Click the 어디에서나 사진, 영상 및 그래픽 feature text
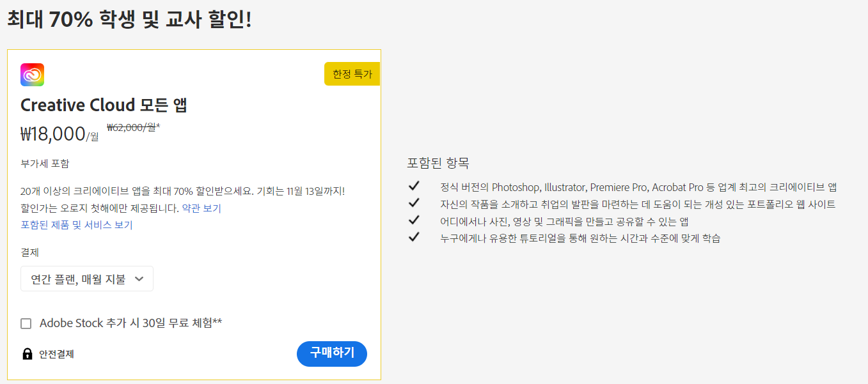The width and height of the screenshot is (868, 384). coord(564,222)
